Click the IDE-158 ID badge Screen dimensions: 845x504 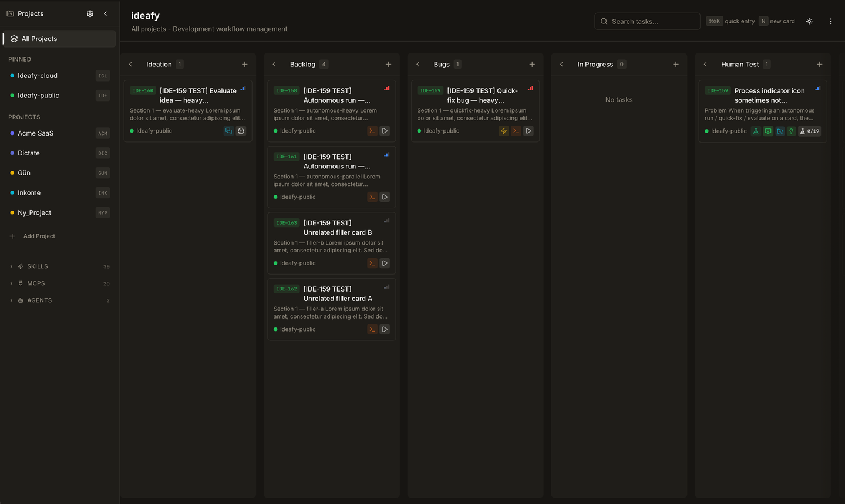coord(287,90)
